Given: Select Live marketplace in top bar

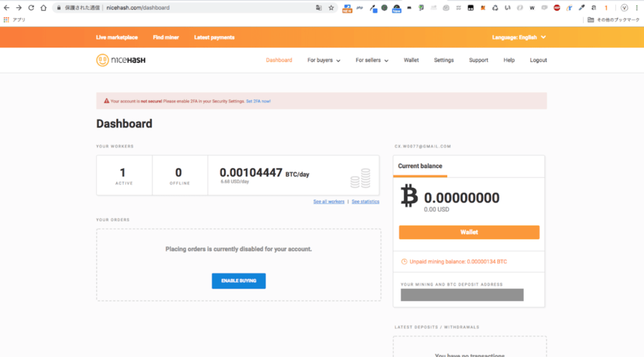Looking at the screenshot, I should (x=117, y=38).
